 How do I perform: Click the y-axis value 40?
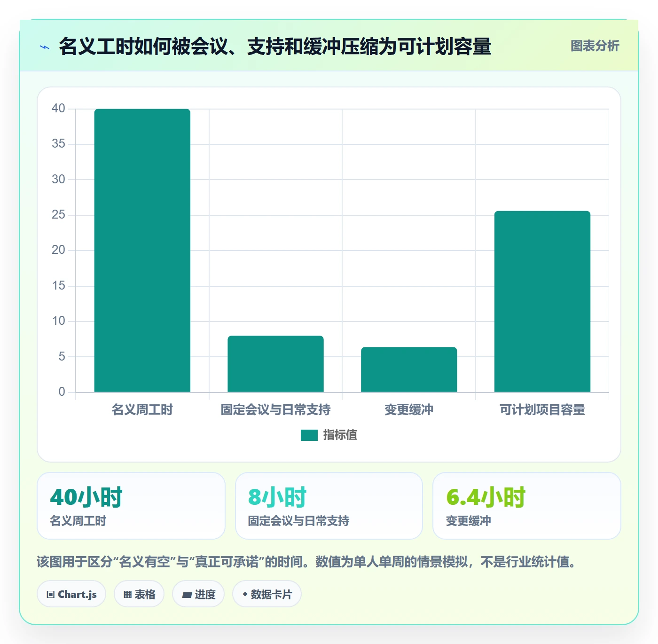[x=58, y=109]
